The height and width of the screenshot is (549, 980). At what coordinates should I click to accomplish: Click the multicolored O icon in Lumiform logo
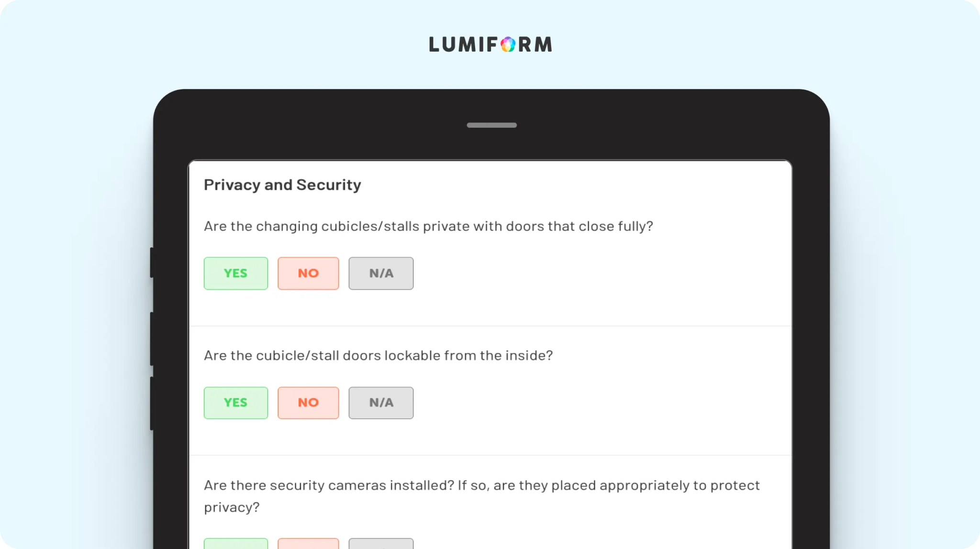pyautogui.click(x=508, y=44)
